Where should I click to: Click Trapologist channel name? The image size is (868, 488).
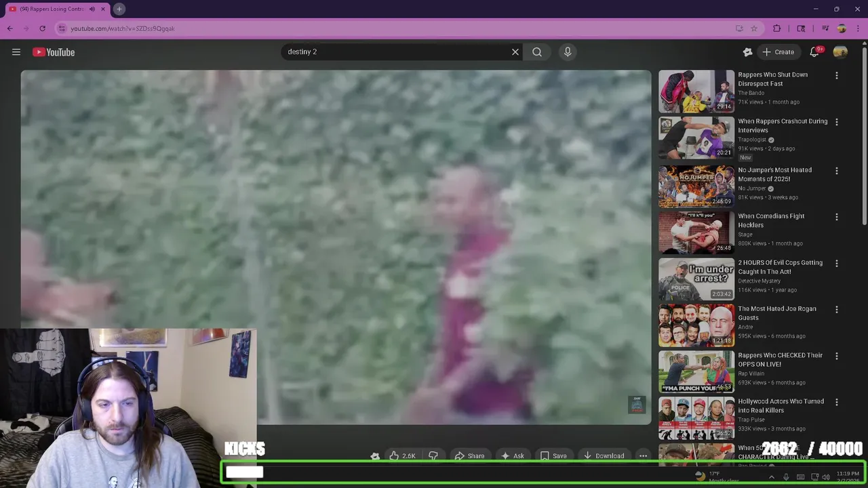pos(752,140)
